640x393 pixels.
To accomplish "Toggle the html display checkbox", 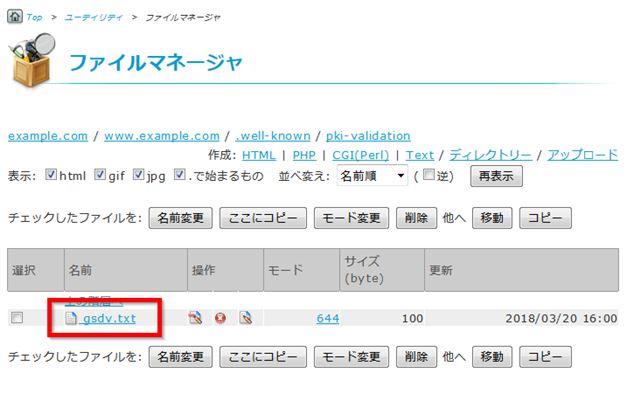I will (x=51, y=175).
